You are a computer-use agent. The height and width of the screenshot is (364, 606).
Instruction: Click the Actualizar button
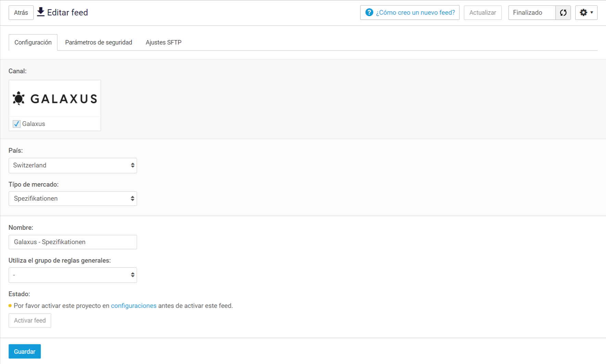[482, 13]
